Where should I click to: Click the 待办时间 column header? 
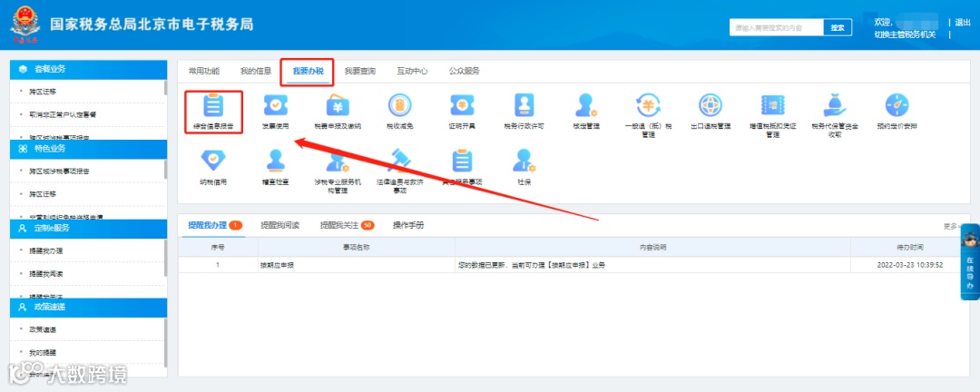(x=910, y=248)
